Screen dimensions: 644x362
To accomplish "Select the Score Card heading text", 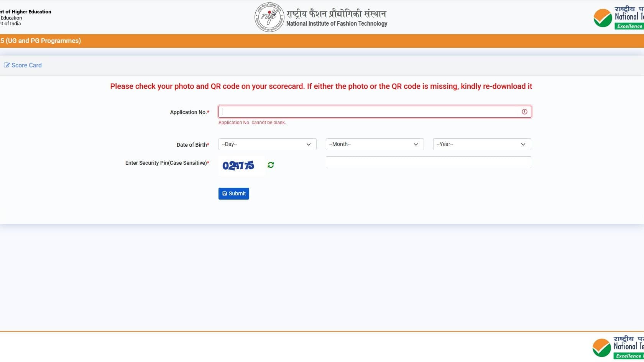I will click(x=26, y=65).
